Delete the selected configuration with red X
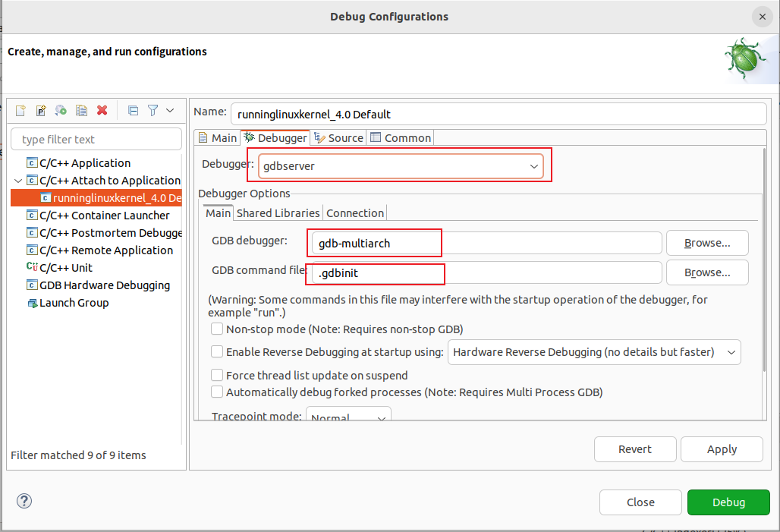The image size is (780, 532). [x=102, y=111]
